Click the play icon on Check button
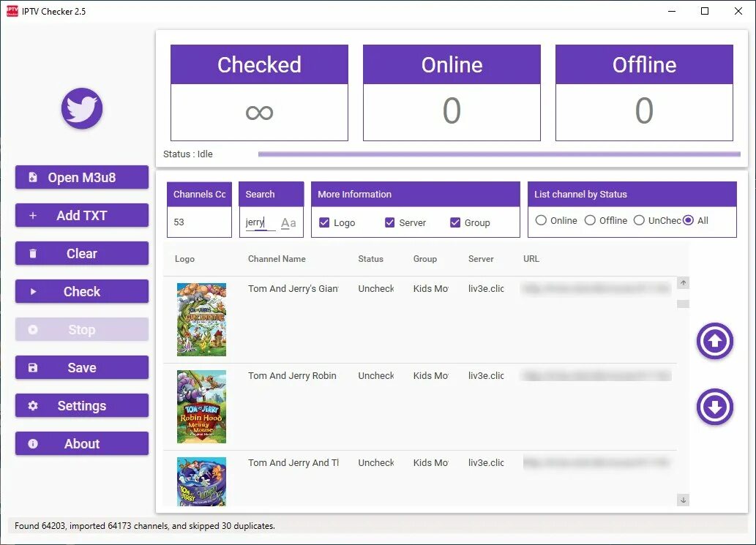756x545 pixels. click(x=34, y=291)
